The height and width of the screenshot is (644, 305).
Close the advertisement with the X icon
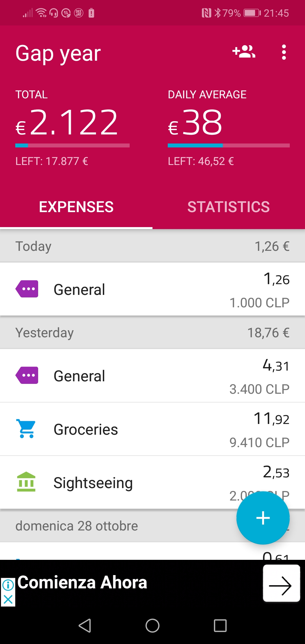pos(8,599)
